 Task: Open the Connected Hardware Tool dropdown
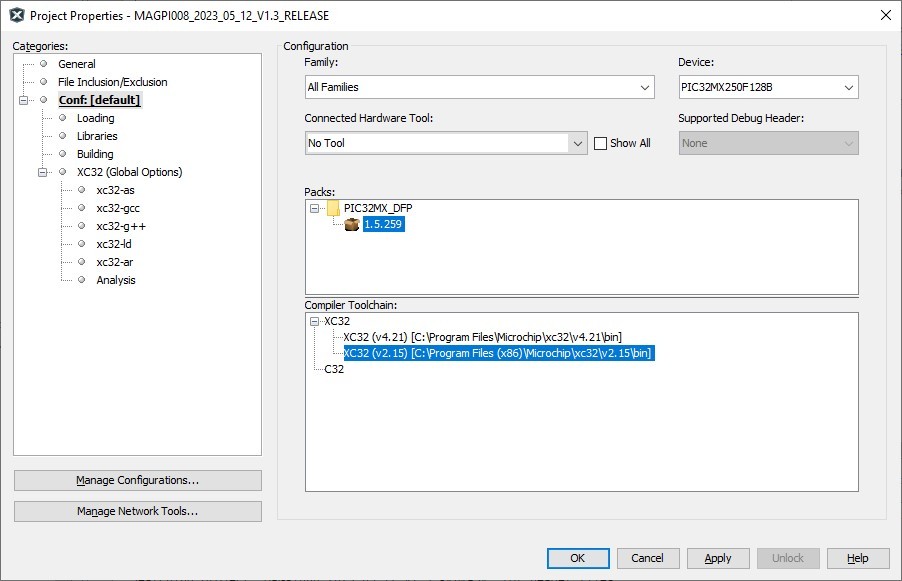(446, 143)
